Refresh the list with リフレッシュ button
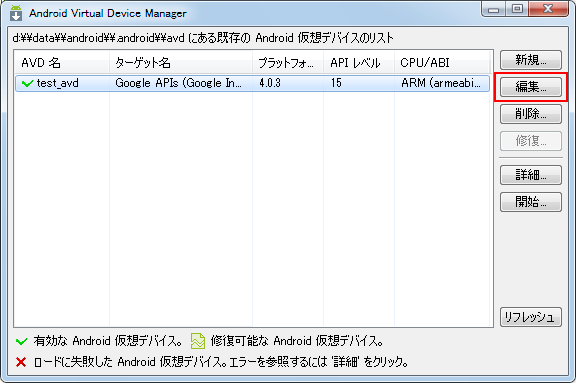The height and width of the screenshot is (383, 576). point(530,317)
